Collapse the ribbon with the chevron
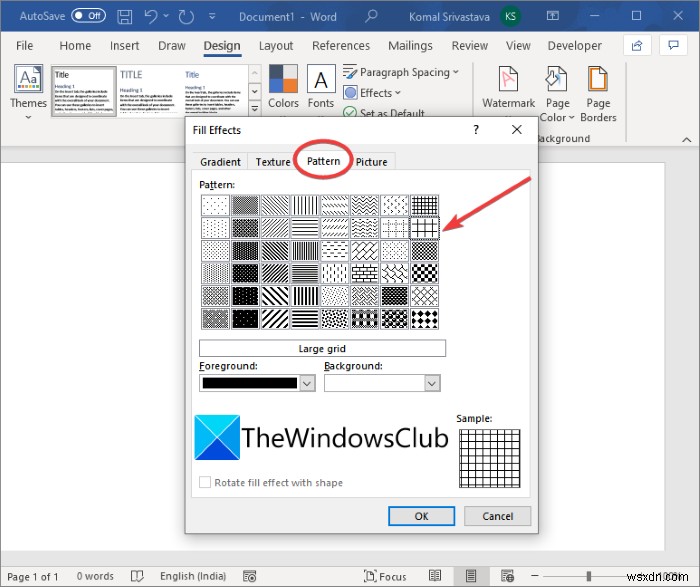 tap(687, 140)
